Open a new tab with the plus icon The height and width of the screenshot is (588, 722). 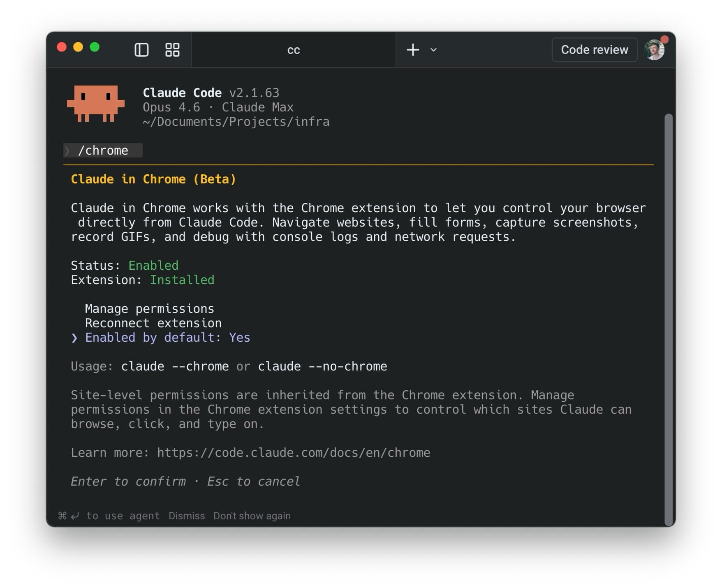412,50
